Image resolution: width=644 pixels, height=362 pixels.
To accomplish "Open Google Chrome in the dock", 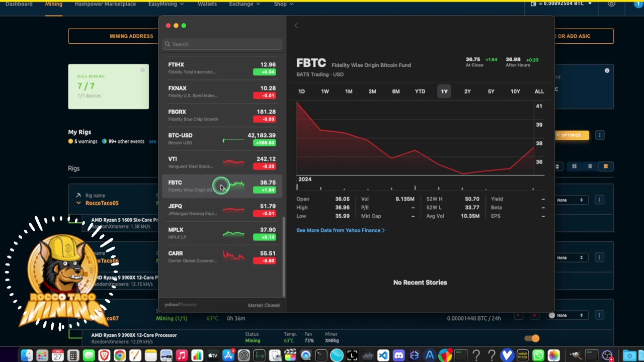I will (x=120, y=355).
